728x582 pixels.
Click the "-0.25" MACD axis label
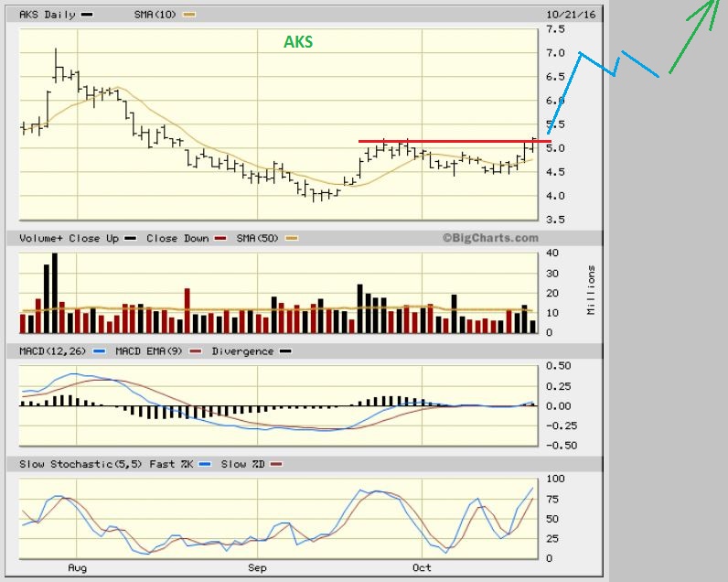(x=561, y=426)
